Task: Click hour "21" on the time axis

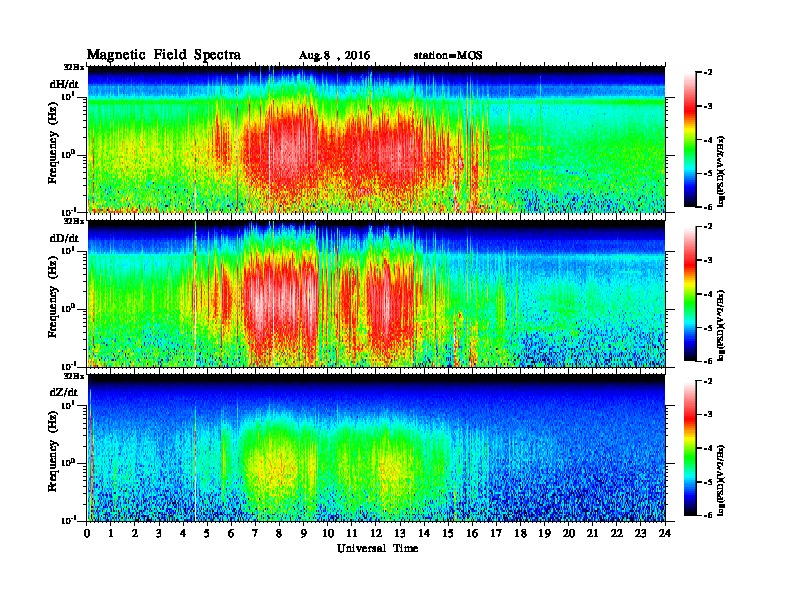Action: (592, 534)
